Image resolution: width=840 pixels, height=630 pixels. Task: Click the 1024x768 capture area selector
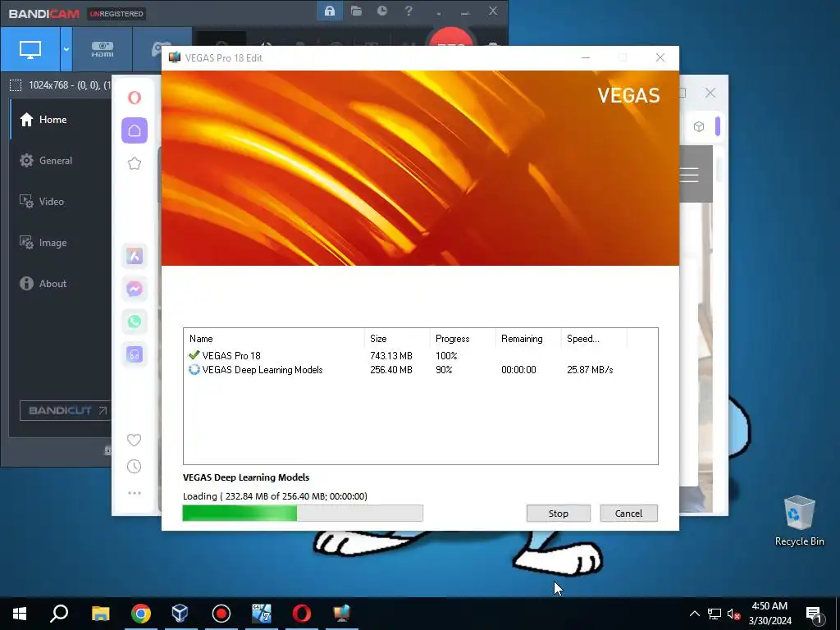click(x=60, y=84)
